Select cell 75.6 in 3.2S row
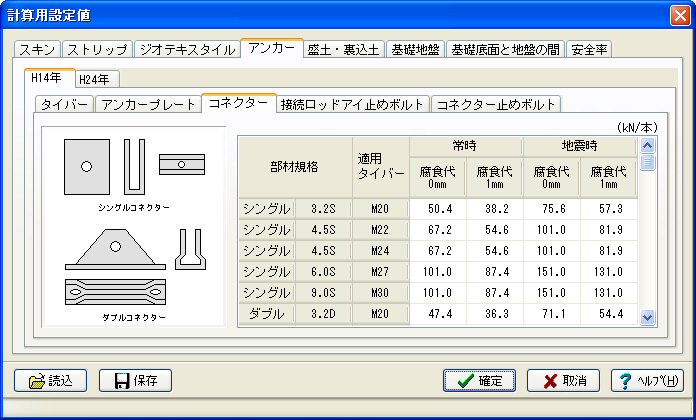The width and height of the screenshot is (696, 420). tap(552, 209)
